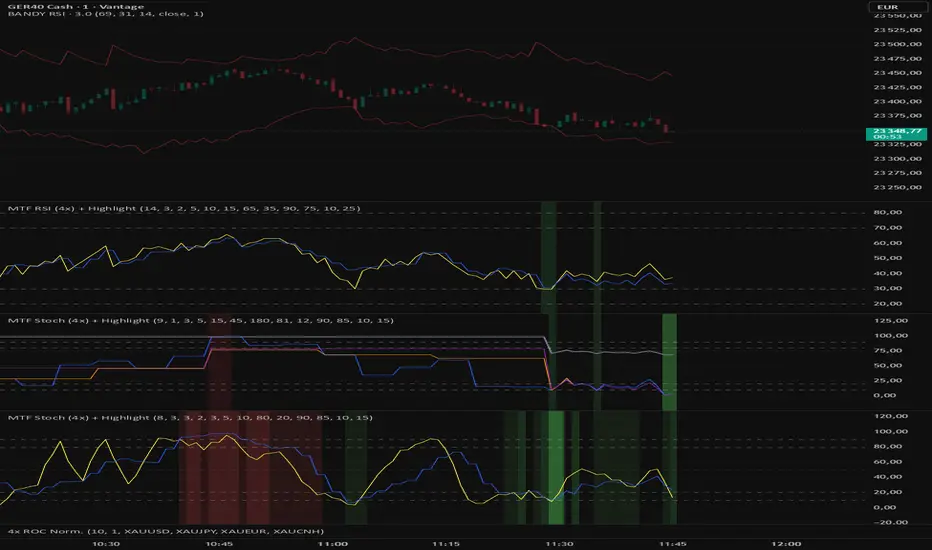Click the 25,00 level on Stoch scale
The height and width of the screenshot is (550, 932).
point(890,381)
